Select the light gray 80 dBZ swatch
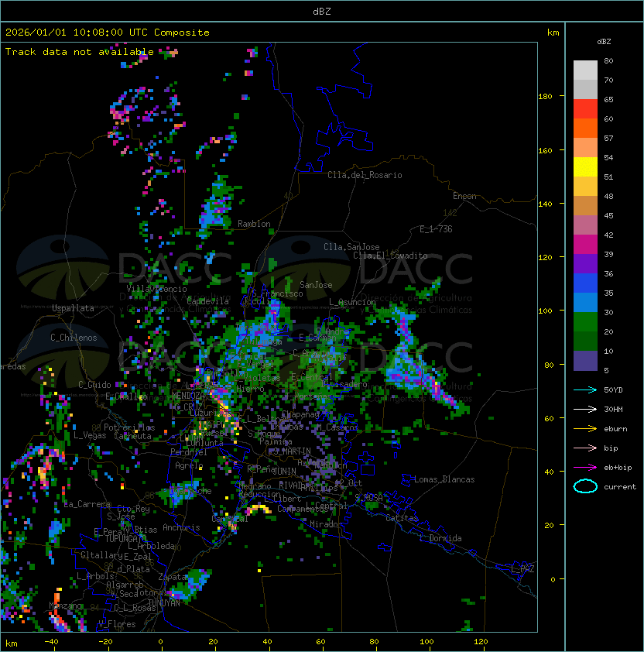This screenshot has height=652, width=644. click(585, 70)
